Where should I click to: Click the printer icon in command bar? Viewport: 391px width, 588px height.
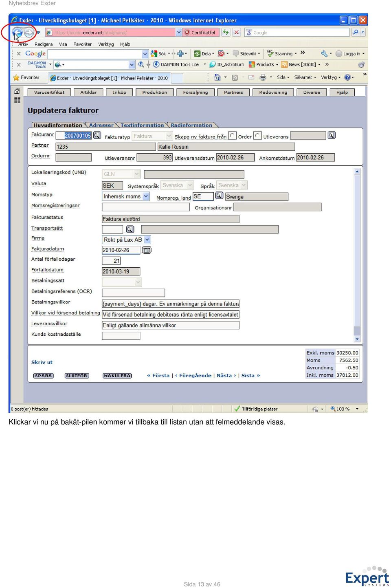pyautogui.click(x=263, y=77)
